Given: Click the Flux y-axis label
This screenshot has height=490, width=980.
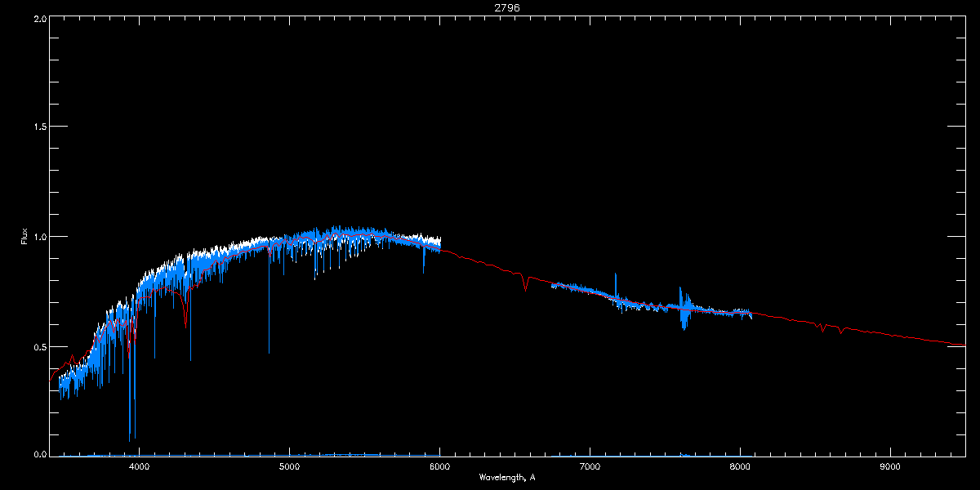Looking at the screenshot, I should pyautogui.click(x=24, y=236).
